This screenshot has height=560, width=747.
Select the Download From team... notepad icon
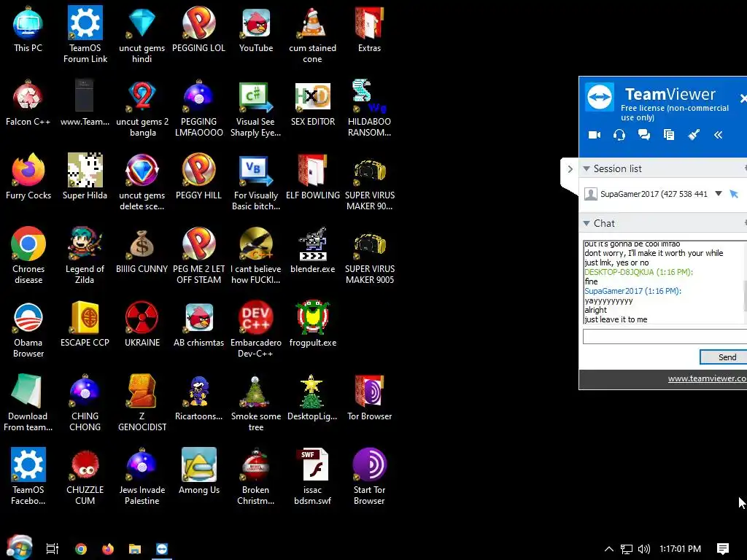coord(28,403)
